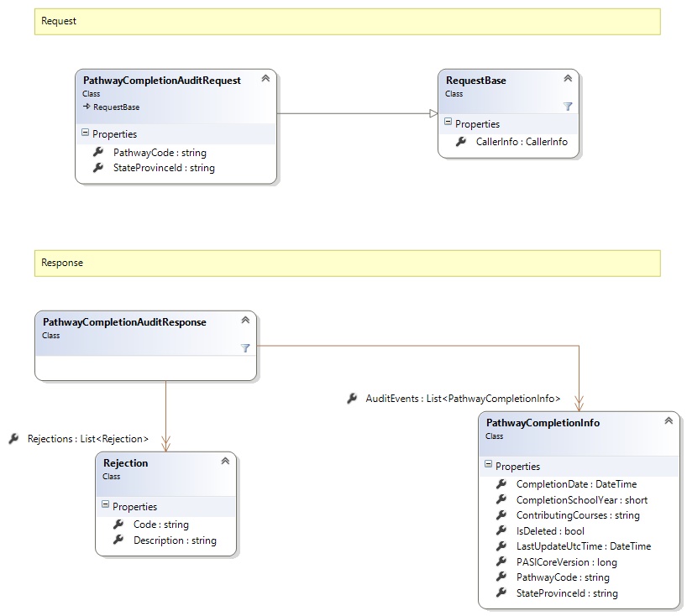Click the wrench icon beside Rejection's Code property
This screenshot has width=687, height=616.
(x=118, y=525)
